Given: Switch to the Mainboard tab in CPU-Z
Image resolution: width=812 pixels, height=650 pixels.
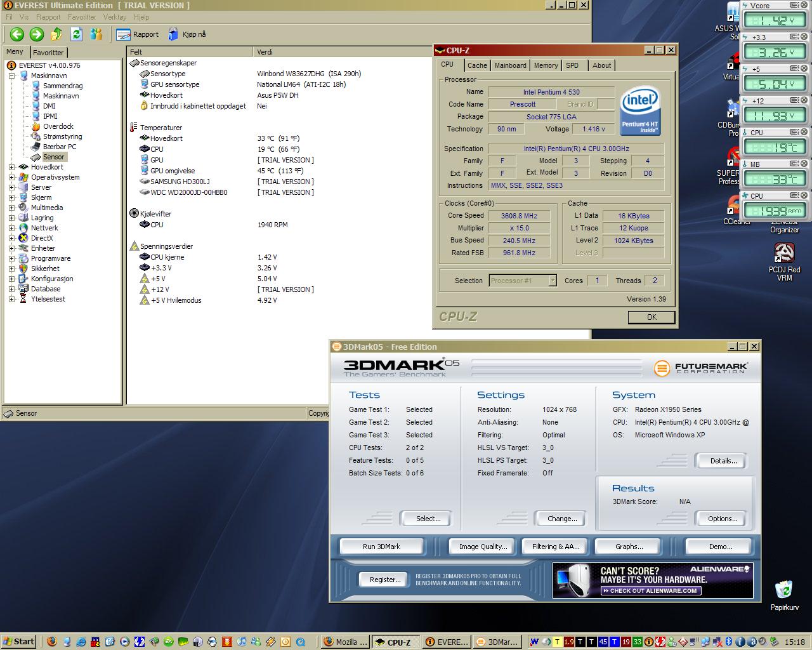Looking at the screenshot, I should point(510,65).
